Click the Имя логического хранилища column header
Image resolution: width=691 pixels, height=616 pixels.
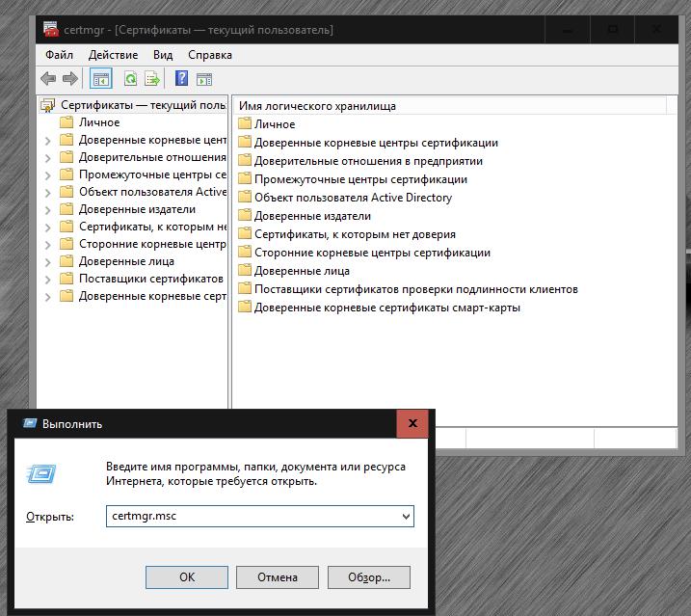449,106
